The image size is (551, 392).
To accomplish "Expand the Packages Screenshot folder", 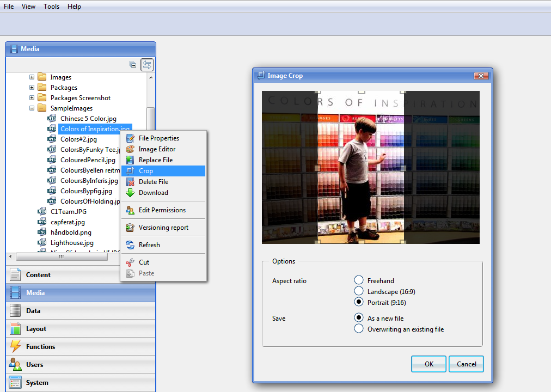I will coord(32,98).
